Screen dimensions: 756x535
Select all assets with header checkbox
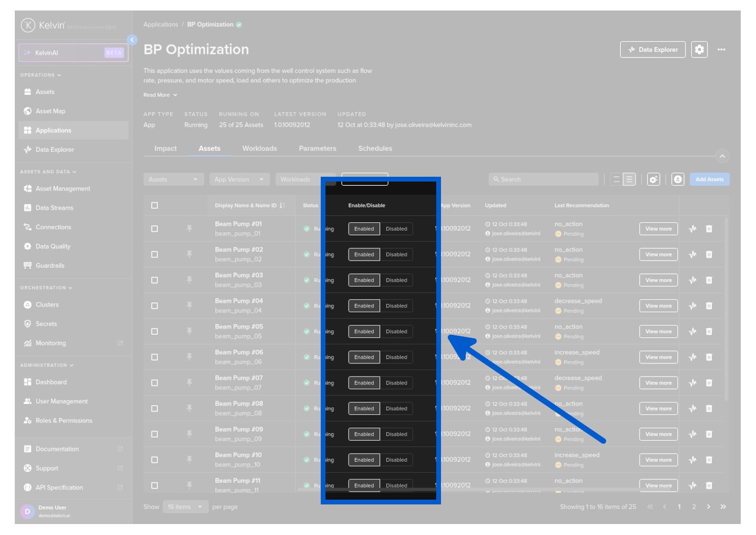[155, 205]
